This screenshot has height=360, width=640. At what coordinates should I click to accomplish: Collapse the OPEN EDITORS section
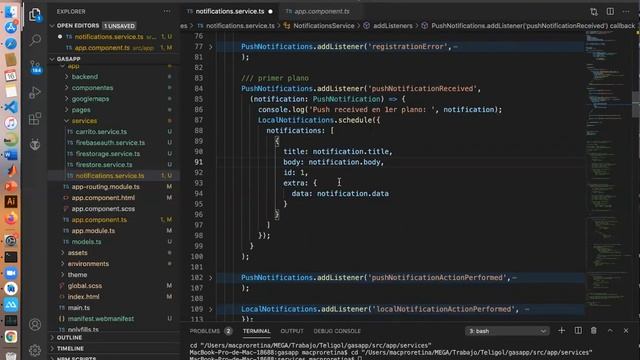pyautogui.click(x=78, y=26)
